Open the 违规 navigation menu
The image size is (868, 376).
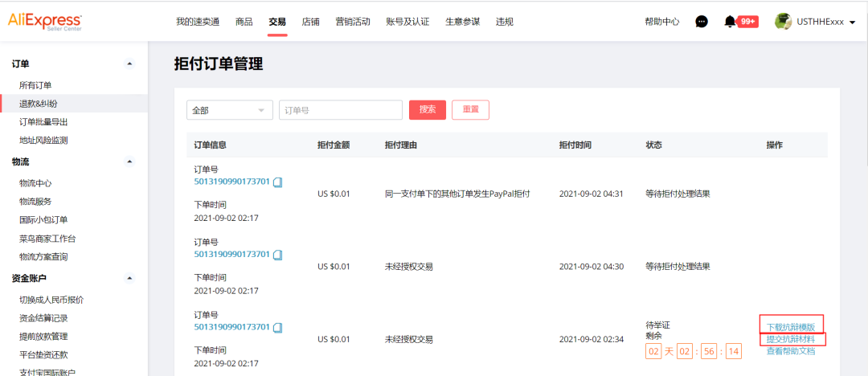[504, 22]
